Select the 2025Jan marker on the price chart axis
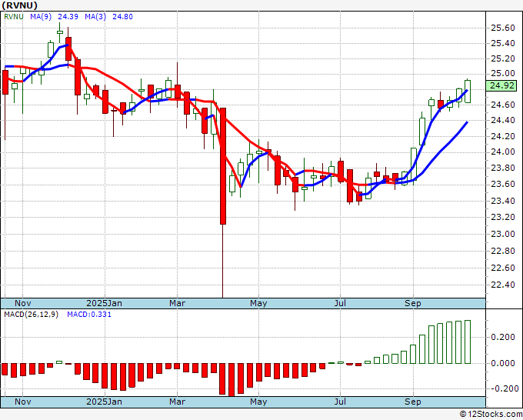523x420 pixels. click(103, 303)
